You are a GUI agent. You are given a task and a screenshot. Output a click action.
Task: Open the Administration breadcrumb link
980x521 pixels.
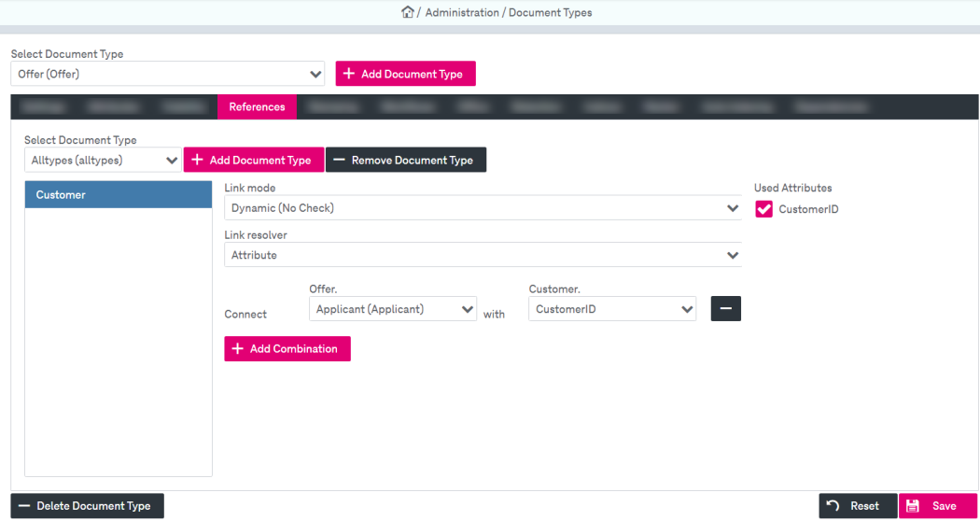(x=462, y=13)
